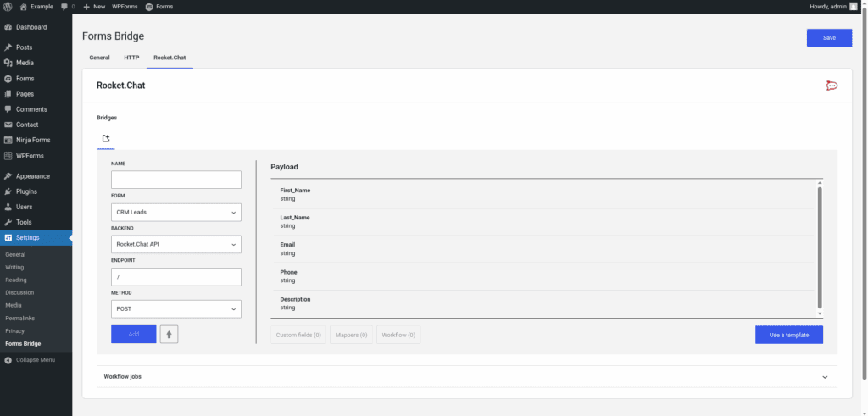
Task: Click the Rocket.Chat logo icon
Action: coord(832,86)
